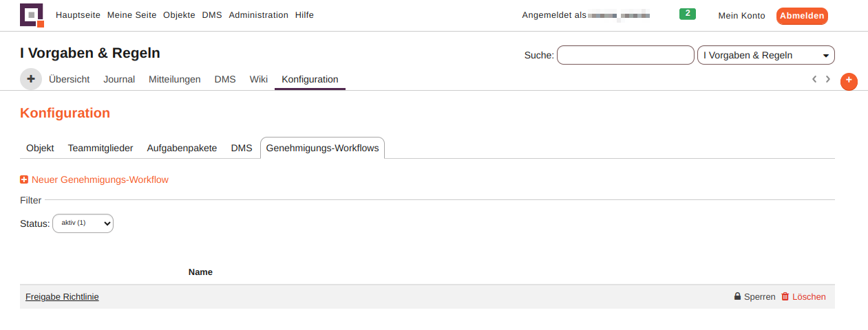Delete Freigabe Richtlinie with Löschen
Screen dimensions: 868x330
tap(803, 297)
